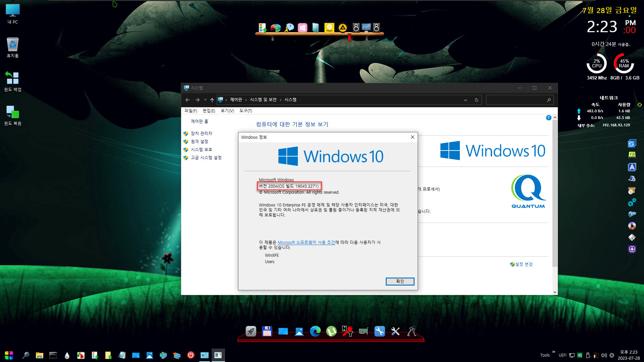Expand the Tools toolbar chevron on taskbar
The width and height of the screenshot is (644, 362).
tap(554, 352)
